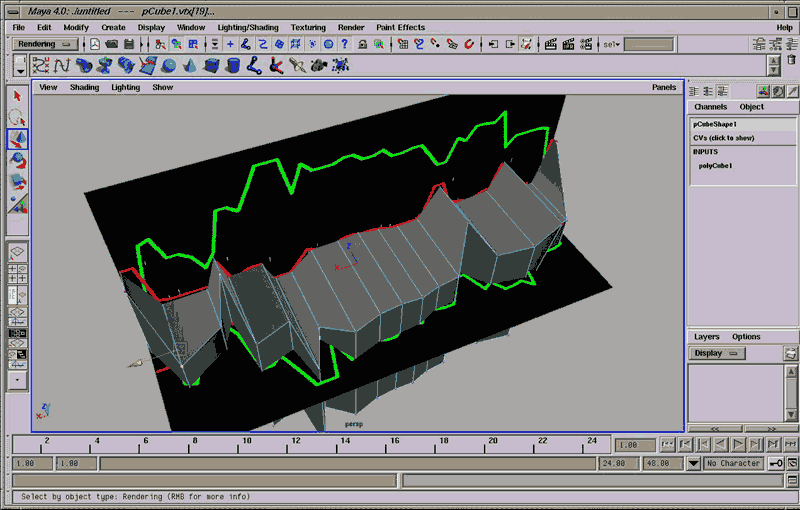Image resolution: width=800 pixels, height=510 pixels.
Task: Select the polyCube1 input node
Action: coord(715,166)
